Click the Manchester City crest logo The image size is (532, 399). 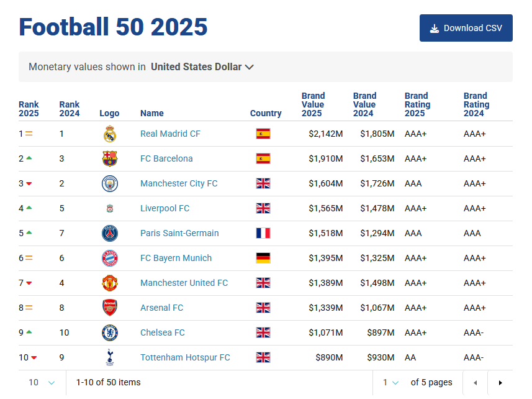110,183
